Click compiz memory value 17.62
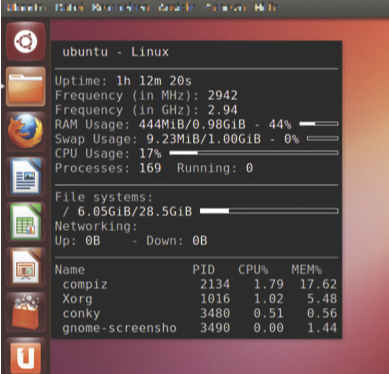 pyautogui.click(x=318, y=284)
